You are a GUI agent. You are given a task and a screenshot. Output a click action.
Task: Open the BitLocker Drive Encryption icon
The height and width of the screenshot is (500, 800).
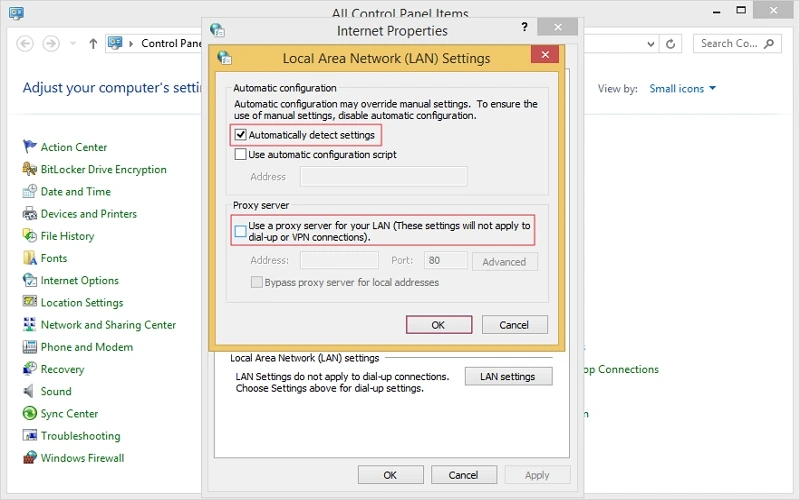pos(30,169)
